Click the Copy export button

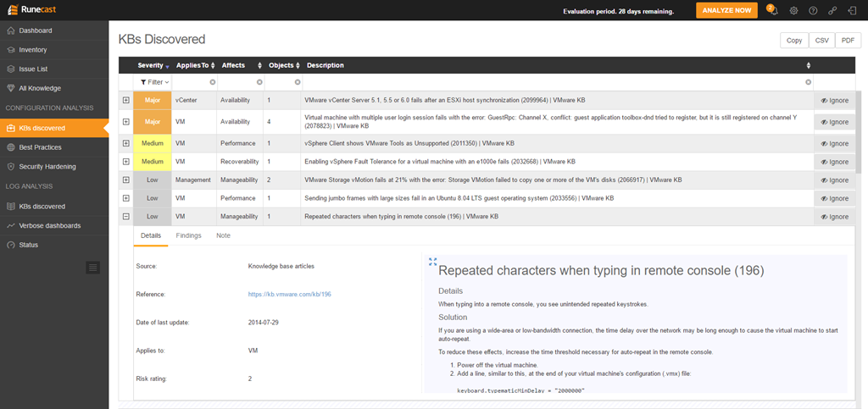coord(794,41)
